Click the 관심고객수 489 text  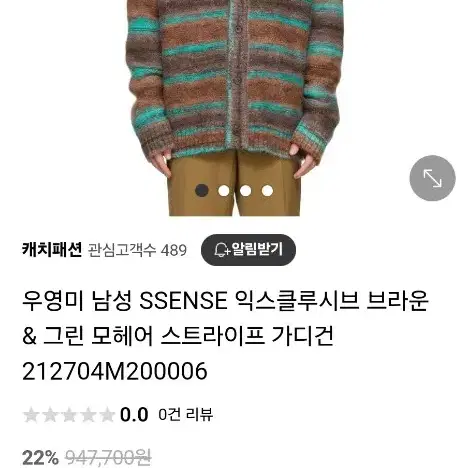pos(137,250)
